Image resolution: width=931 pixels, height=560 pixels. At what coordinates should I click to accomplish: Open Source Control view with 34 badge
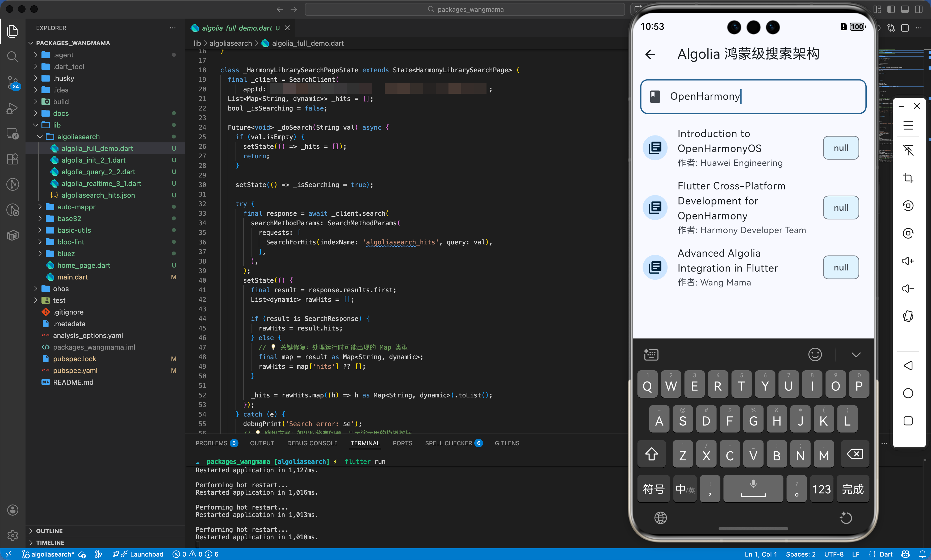pos(12,82)
